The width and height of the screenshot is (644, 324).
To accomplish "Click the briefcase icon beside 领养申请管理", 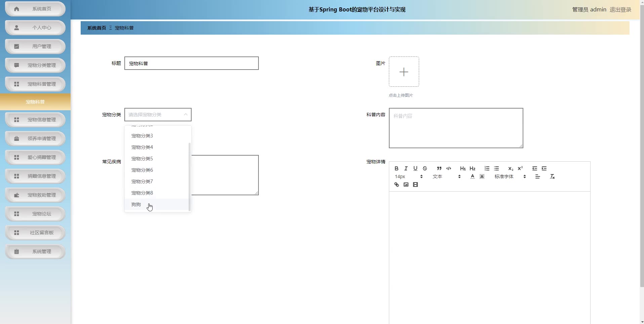I will (16, 138).
